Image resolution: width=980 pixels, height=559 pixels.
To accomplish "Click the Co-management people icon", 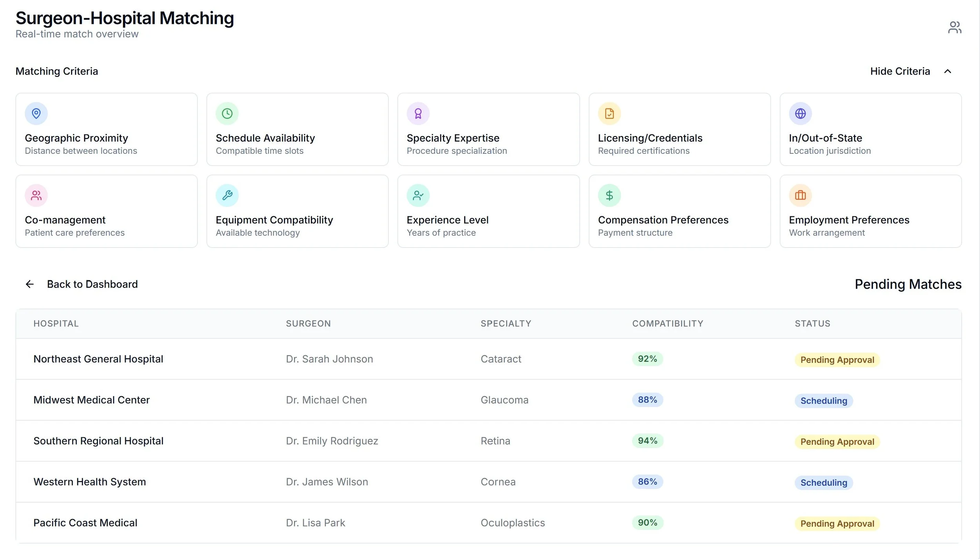I will click(36, 195).
